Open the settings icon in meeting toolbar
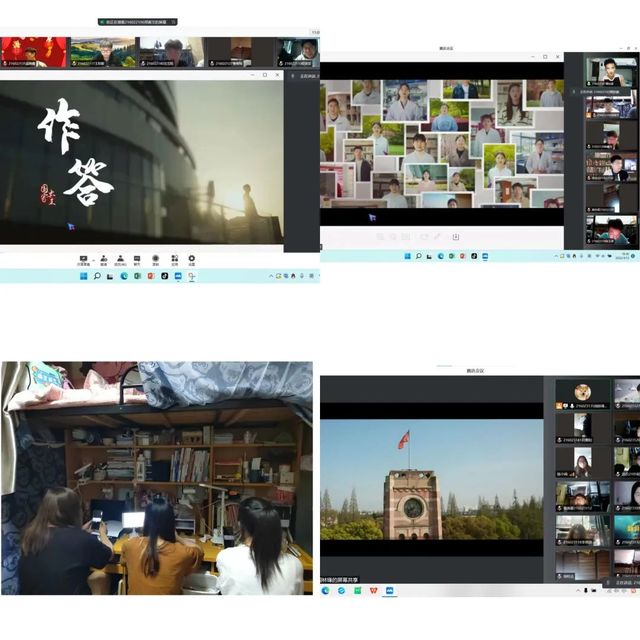 point(191,258)
